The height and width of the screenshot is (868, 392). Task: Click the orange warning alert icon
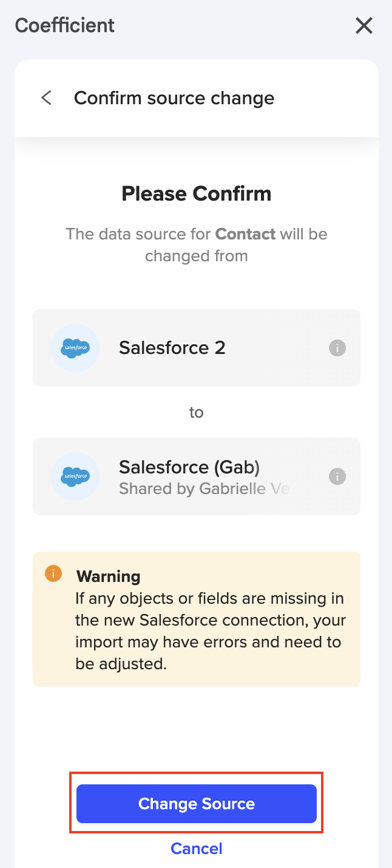tap(53, 573)
